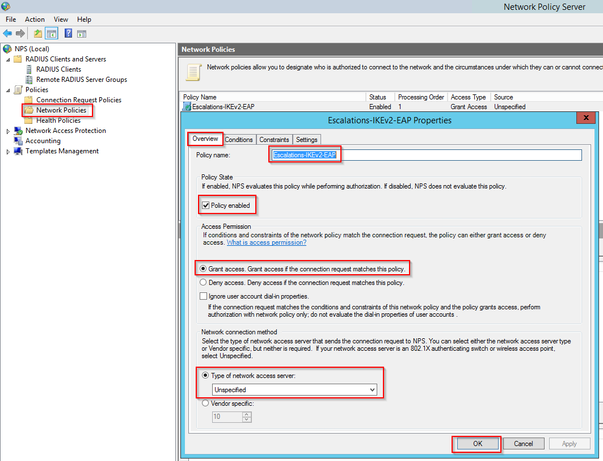The height and width of the screenshot is (461, 603).
Task: Choose the Vendor specific radio option
Action: click(x=205, y=403)
